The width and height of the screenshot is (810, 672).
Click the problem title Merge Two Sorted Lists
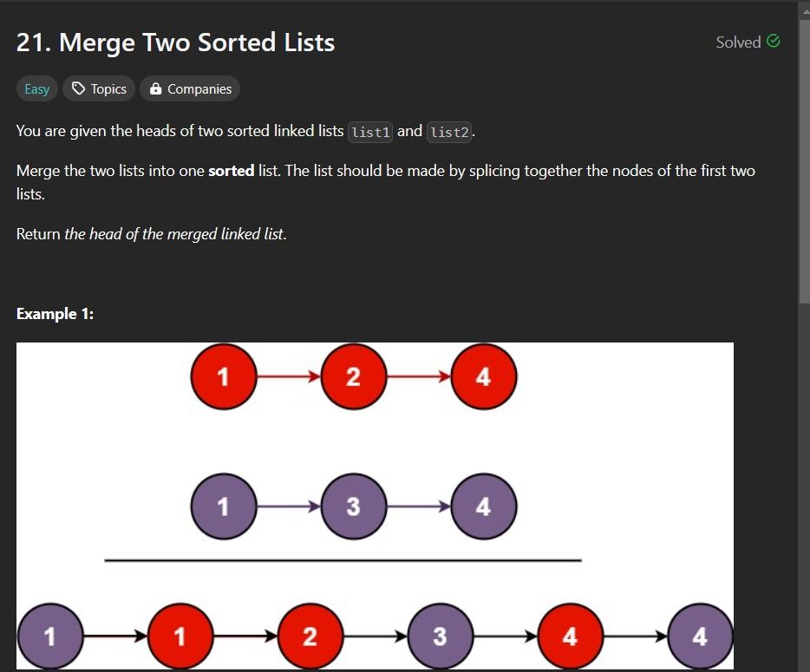coord(176,42)
